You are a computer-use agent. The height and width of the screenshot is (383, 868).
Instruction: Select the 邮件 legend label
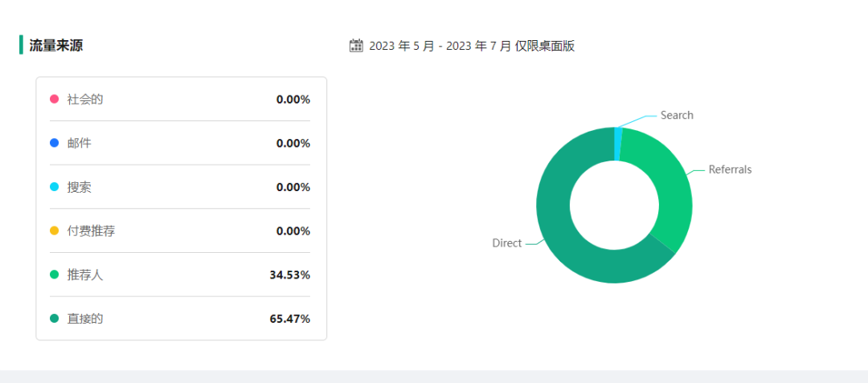click(80, 143)
